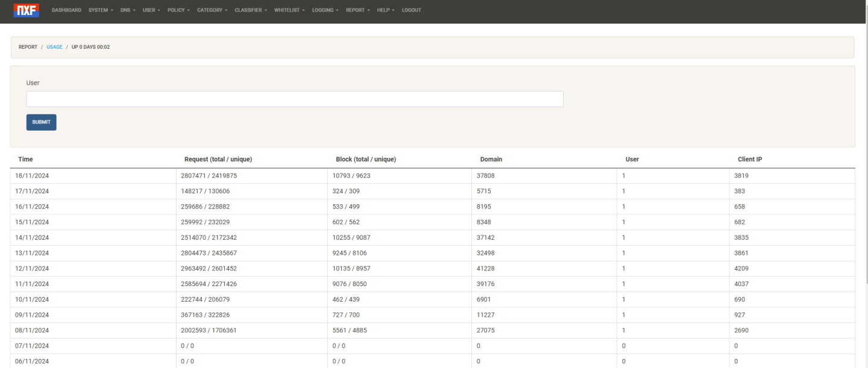Image resolution: width=868 pixels, height=368 pixels.
Task: Open the Dashboard page
Action: tap(66, 10)
